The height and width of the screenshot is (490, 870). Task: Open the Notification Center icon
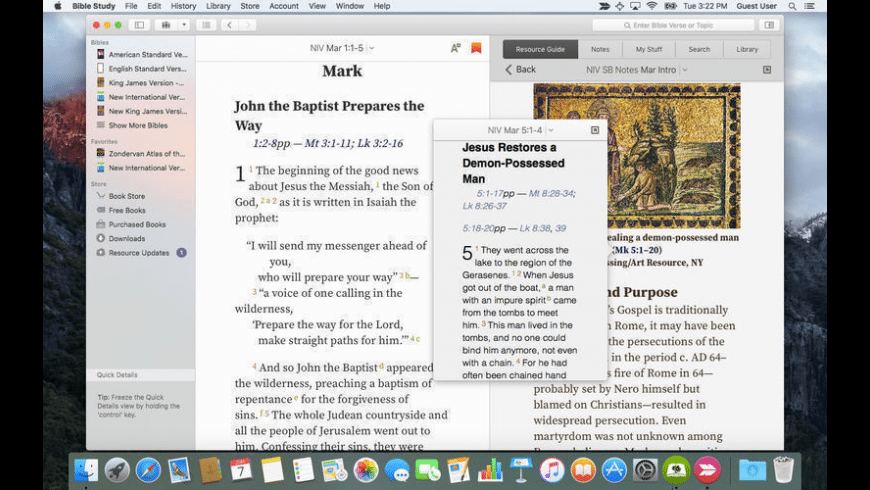point(810,6)
